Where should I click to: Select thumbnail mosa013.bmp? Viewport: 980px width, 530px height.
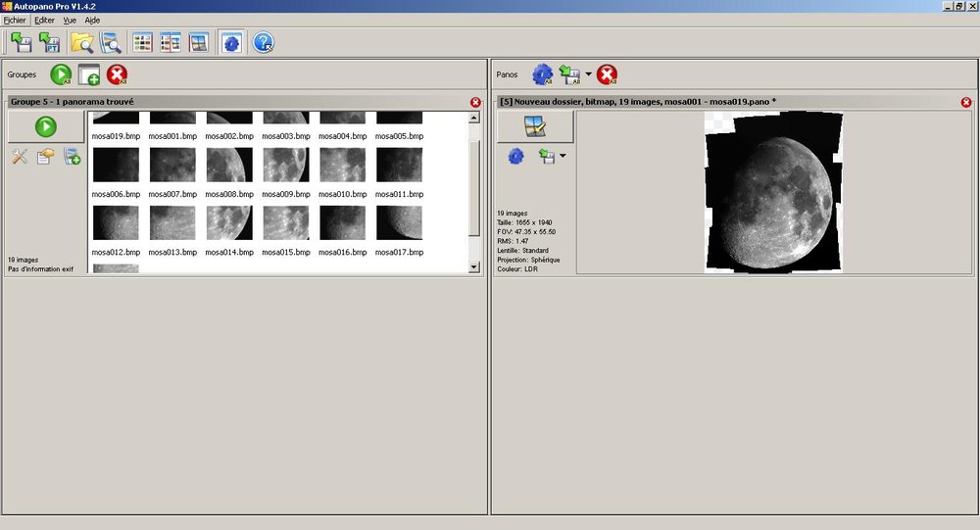coord(172,223)
